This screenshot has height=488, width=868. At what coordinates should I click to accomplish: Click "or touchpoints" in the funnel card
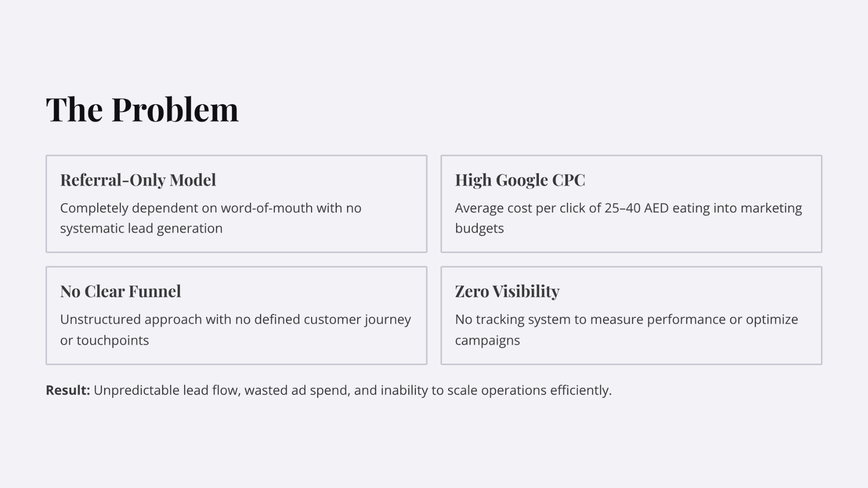coord(104,341)
